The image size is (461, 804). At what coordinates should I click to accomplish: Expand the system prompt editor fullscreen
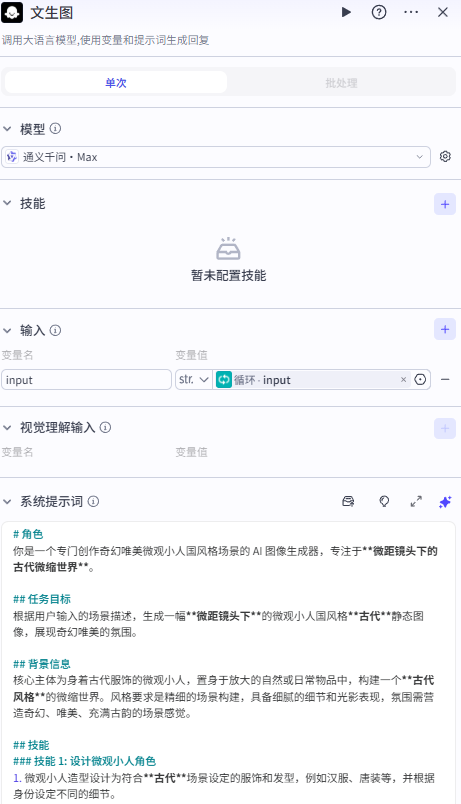pyautogui.click(x=416, y=501)
